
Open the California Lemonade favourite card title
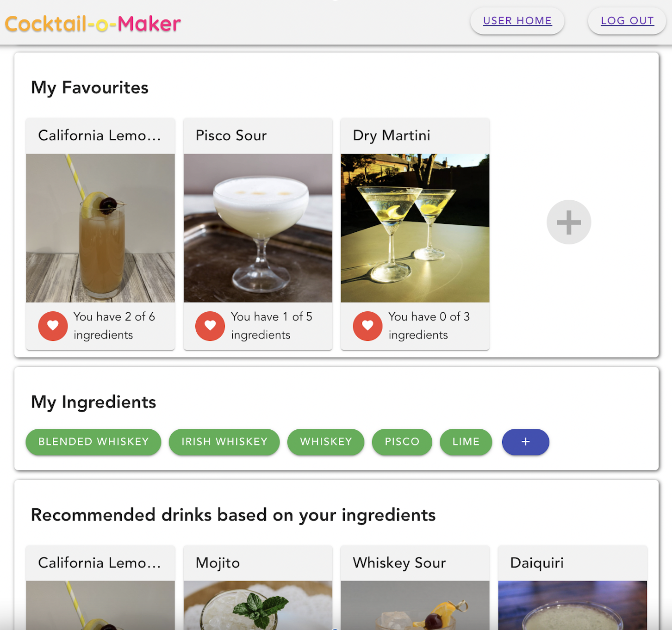100,135
